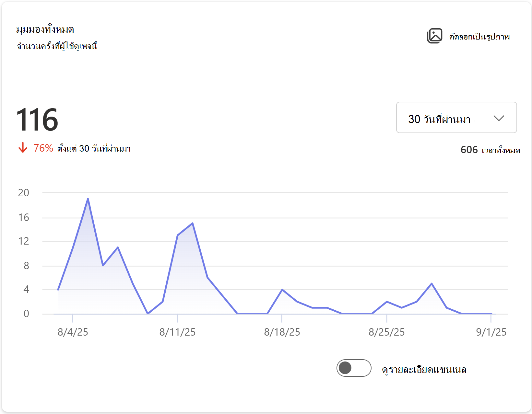Click the จำนวนครั้งที่ผู้ใช้ดูเพจนี้ subtitle

click(57, 46)
